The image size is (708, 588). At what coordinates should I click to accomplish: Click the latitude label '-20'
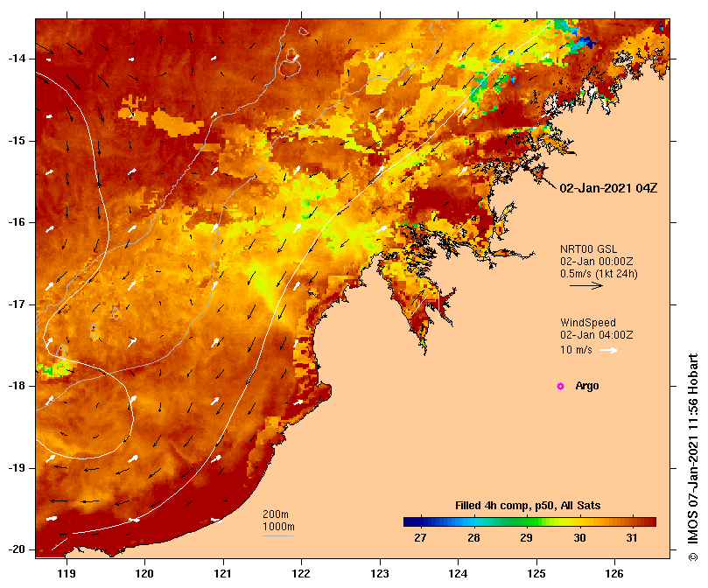[x=17, y=550]
